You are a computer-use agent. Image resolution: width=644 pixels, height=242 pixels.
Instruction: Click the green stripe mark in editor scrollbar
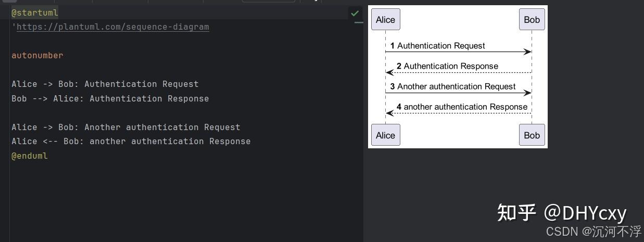point(359,23)
